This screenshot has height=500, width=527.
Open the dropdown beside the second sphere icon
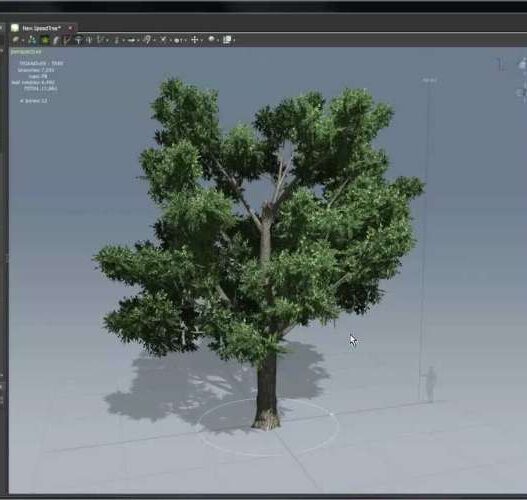click(x=218, y=41)
